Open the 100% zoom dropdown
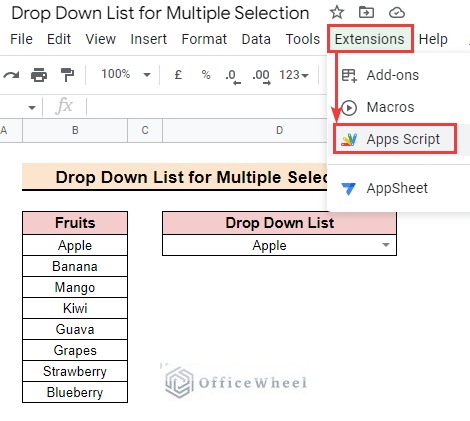Screen dimensions: 470x421 point(126,74)
